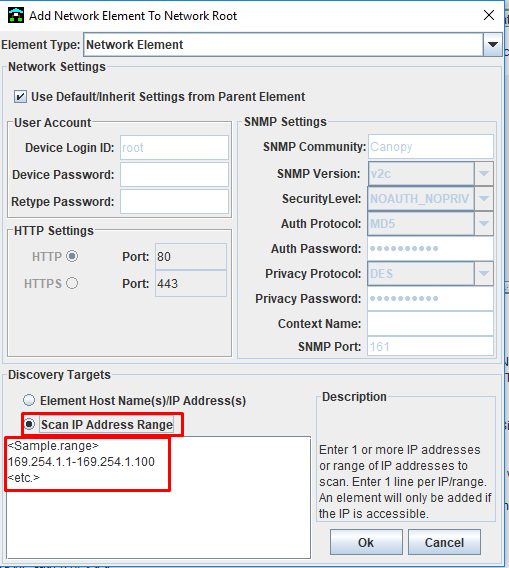
Task: Click the Ok button
Action: pos(366,542)
